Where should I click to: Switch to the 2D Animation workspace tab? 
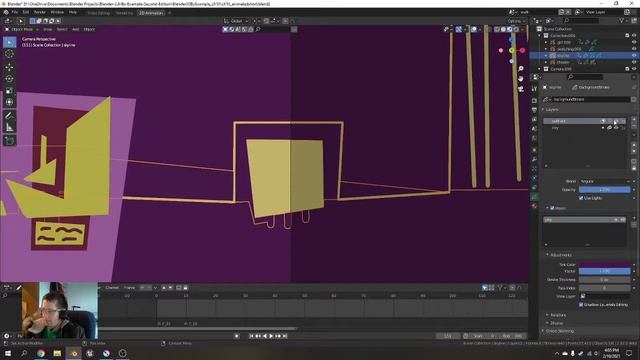pos(151,13)
